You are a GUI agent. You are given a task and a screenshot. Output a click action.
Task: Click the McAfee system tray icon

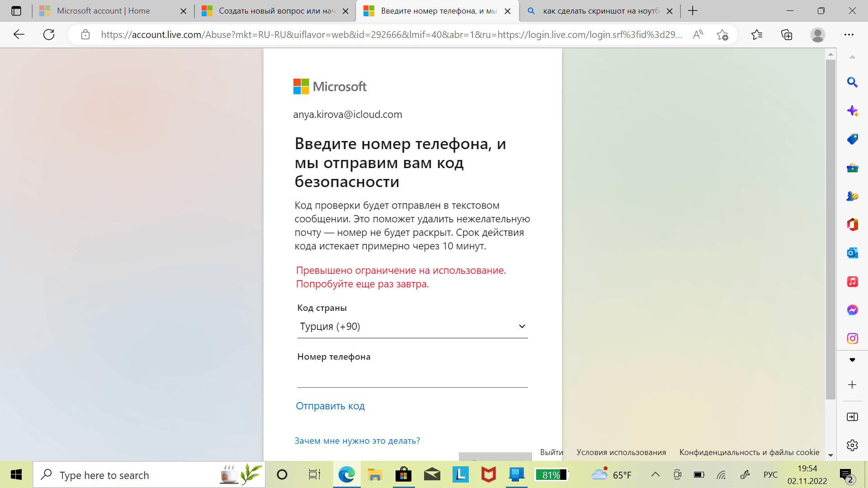pyautogui.click(x=487, y=474)
